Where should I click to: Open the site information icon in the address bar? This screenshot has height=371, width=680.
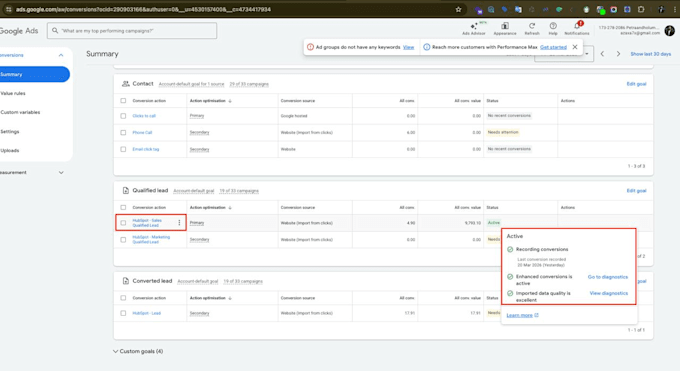click(x=8, y=9)
